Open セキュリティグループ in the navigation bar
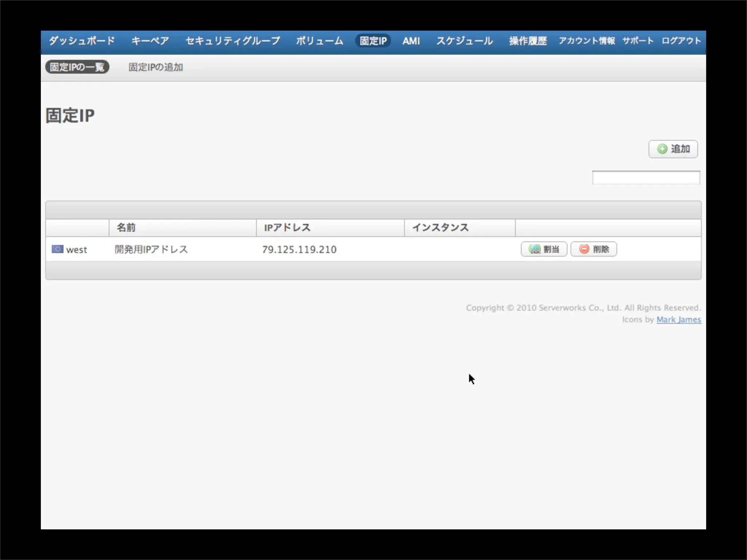Image resolution: width=747 pixels, height=560 pixels. (x=233, y=41)
